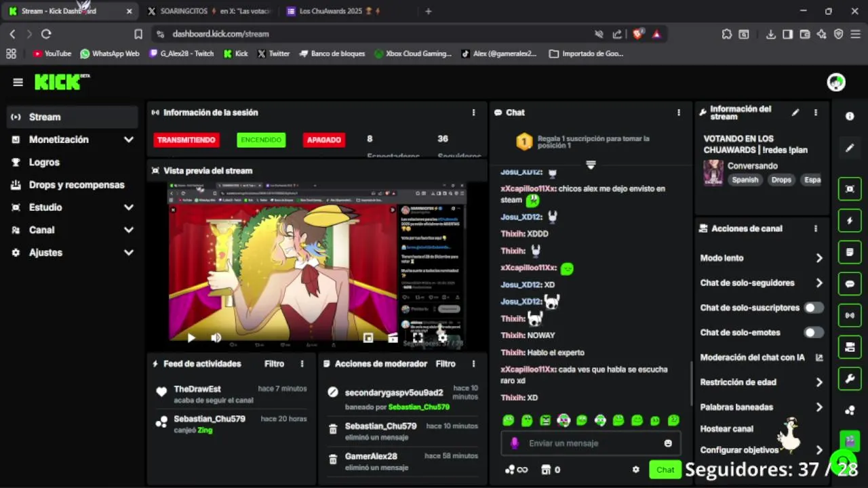Toggle the wrench icon in right sidebar

pos(850,378)
